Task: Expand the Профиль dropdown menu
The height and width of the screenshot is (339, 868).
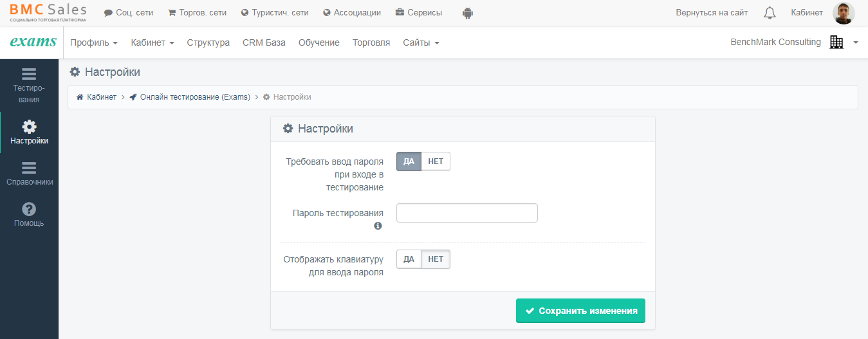Action: coord(94,42)
